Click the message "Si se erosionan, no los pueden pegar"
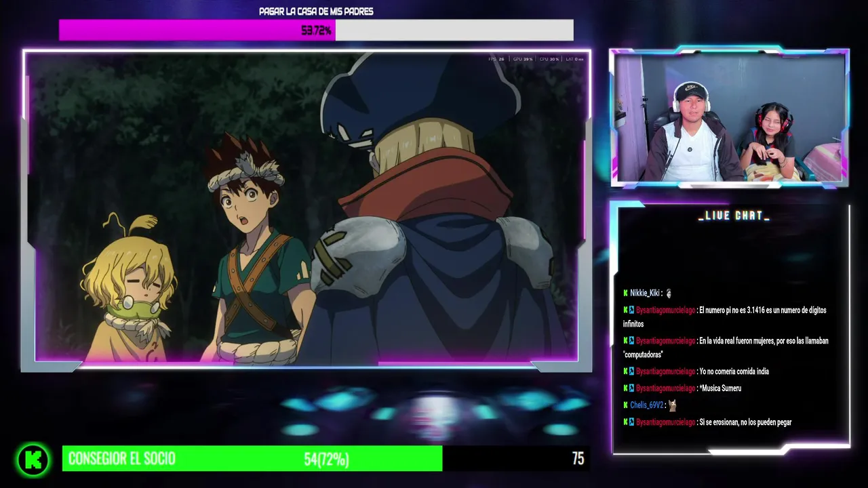The height and width of the screenshot is (488, 868). [x=745, y=422]
